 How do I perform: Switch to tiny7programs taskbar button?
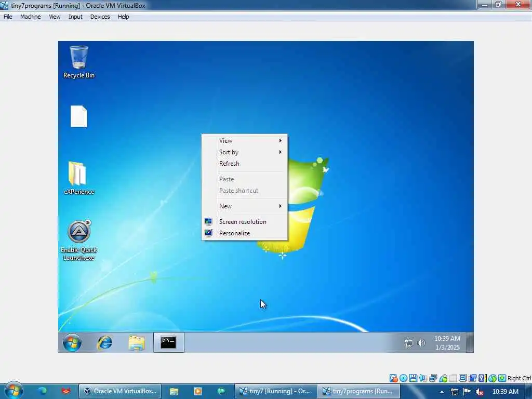(359, 391)
